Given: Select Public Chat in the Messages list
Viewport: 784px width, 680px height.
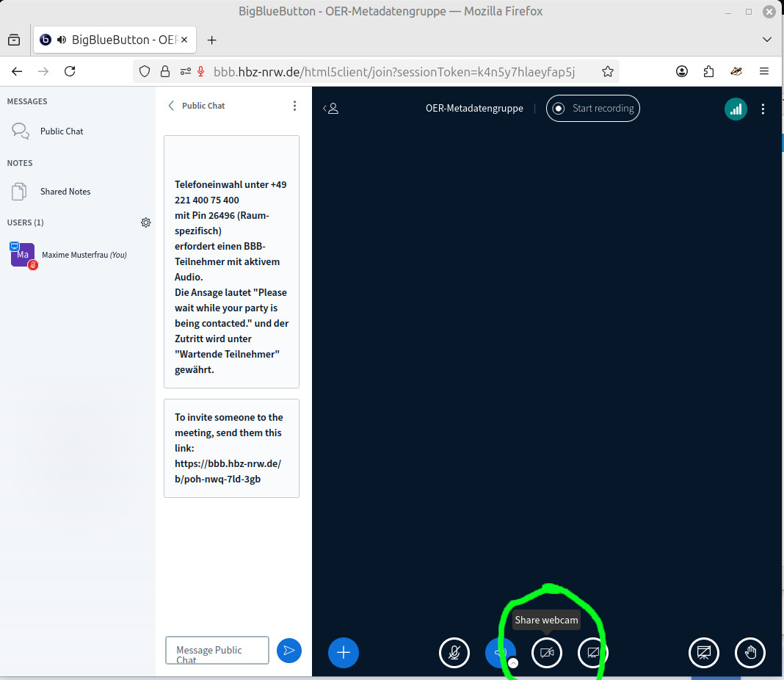Looking at the screenshot, I should pos(62,131).
